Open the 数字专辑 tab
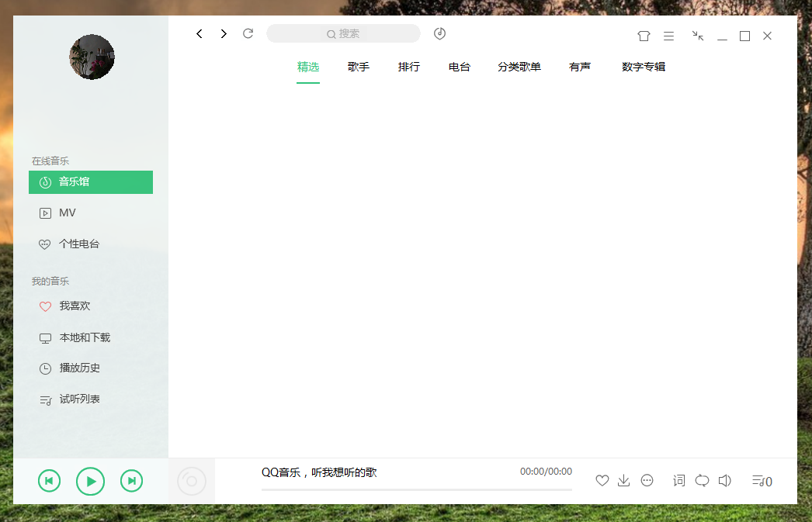 click(644, 67)
